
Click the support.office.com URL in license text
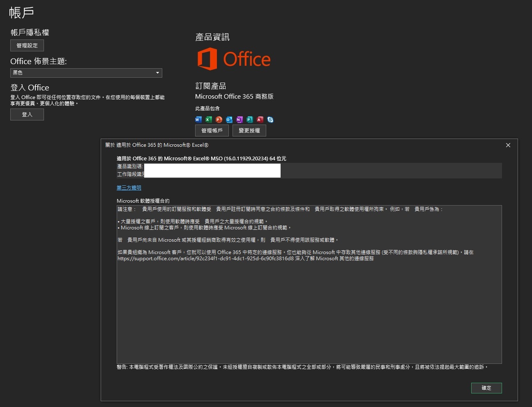pyautogui.click(x=205, y=259)
